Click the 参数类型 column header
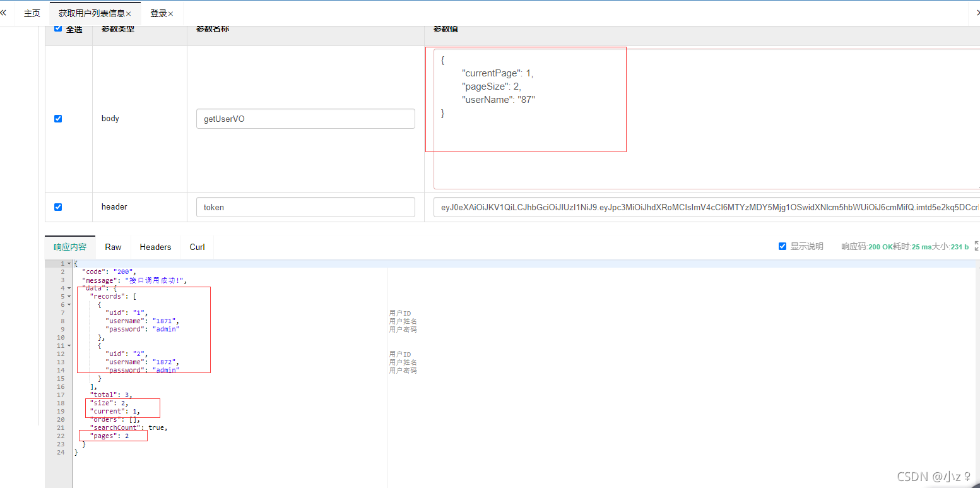Screen dimensions: 980x488 tap(118, 29)
